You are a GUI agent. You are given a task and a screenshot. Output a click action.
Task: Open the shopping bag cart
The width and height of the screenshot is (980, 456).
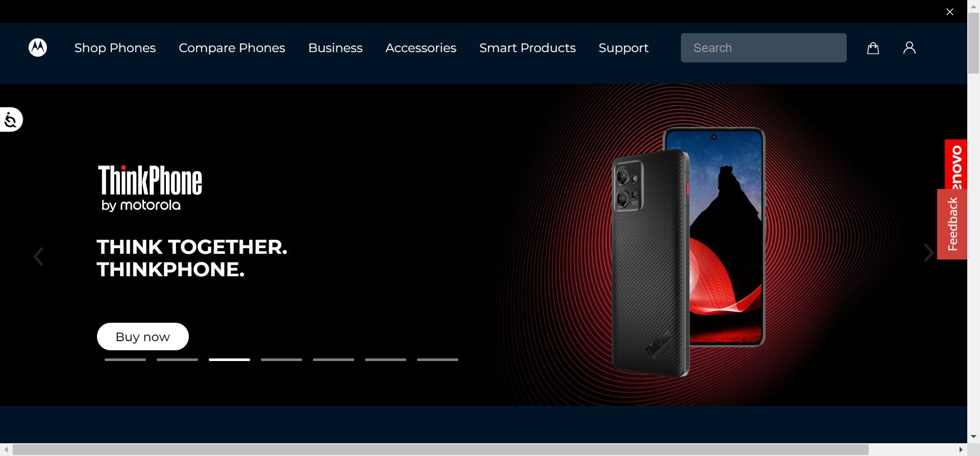click(873, 48)
